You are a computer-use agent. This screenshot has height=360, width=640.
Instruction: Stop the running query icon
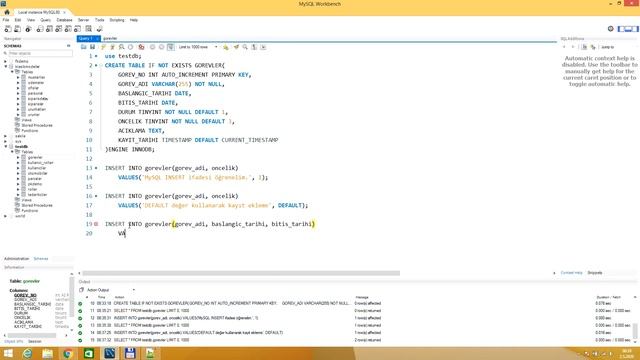point(131,47)
